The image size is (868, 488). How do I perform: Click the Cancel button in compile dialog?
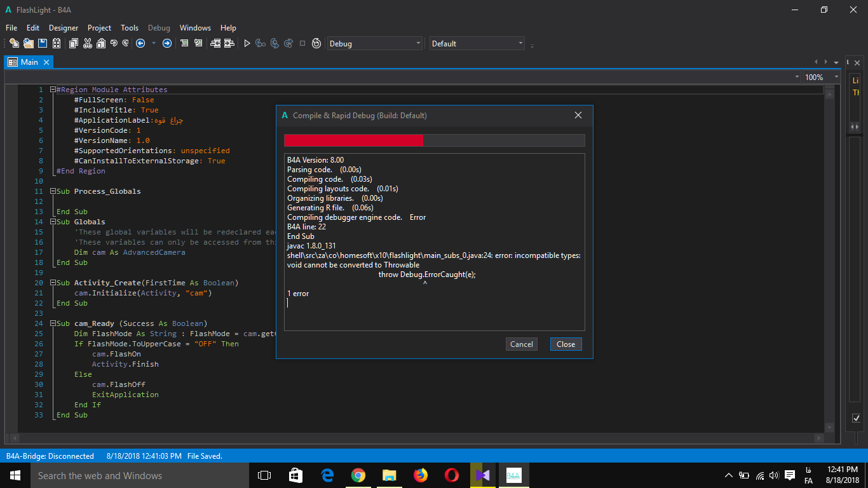(521, 344)
